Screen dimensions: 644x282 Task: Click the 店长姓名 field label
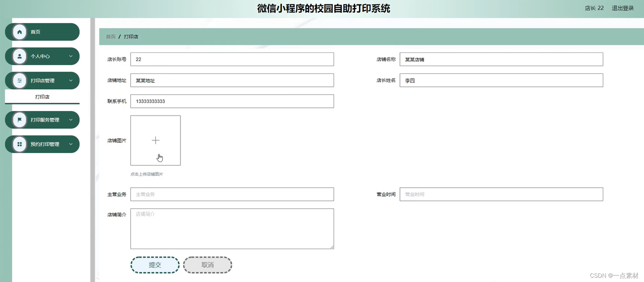[x=386, y=80]
